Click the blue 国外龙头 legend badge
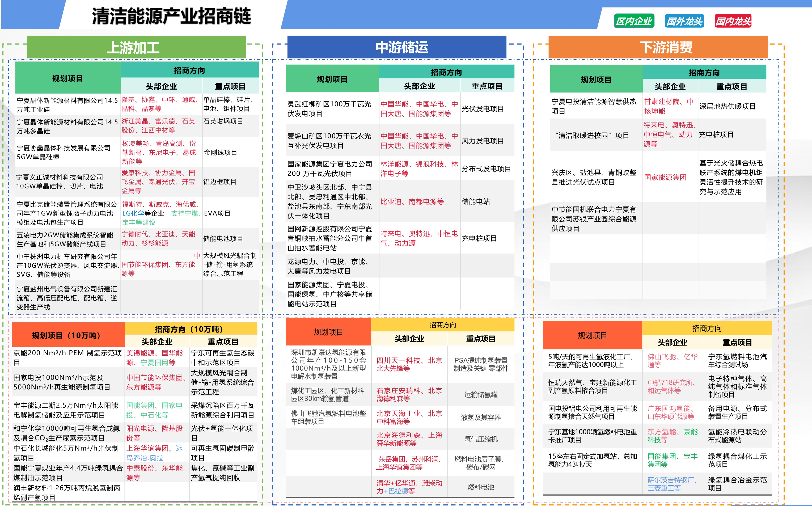Screen dimensions: 812x506 [684, 21]
